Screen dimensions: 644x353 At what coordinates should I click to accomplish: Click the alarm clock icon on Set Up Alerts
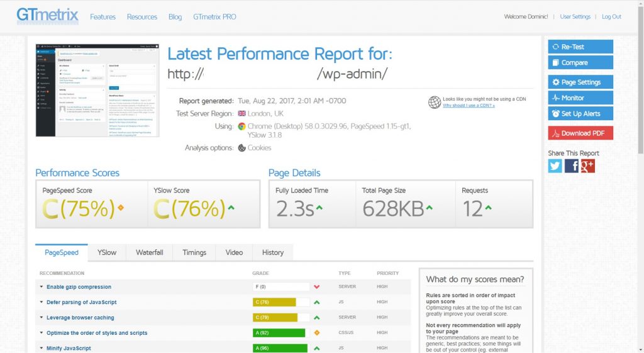coord(556,113)
